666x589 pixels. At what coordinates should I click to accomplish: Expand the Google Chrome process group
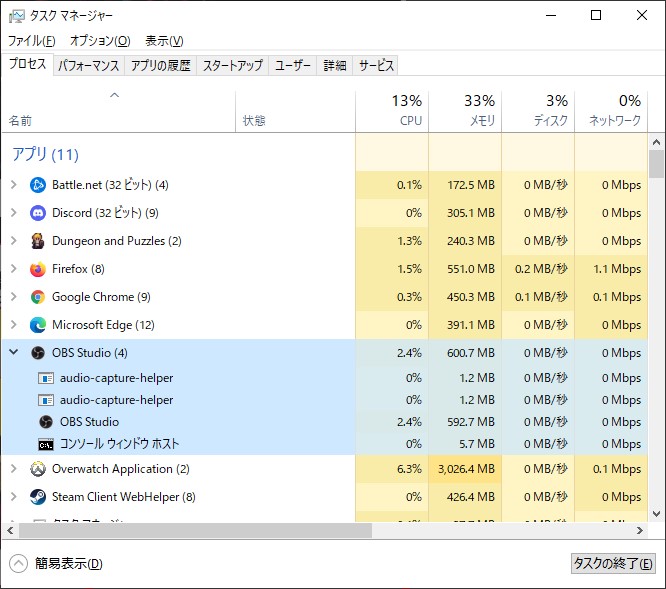pyautogui.click(x=14, y=297)
